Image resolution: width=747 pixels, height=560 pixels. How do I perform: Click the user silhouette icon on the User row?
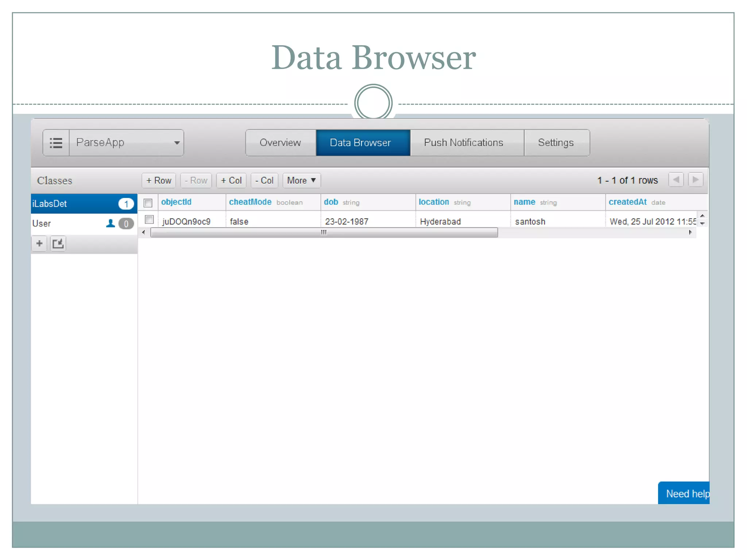[110, 223]
